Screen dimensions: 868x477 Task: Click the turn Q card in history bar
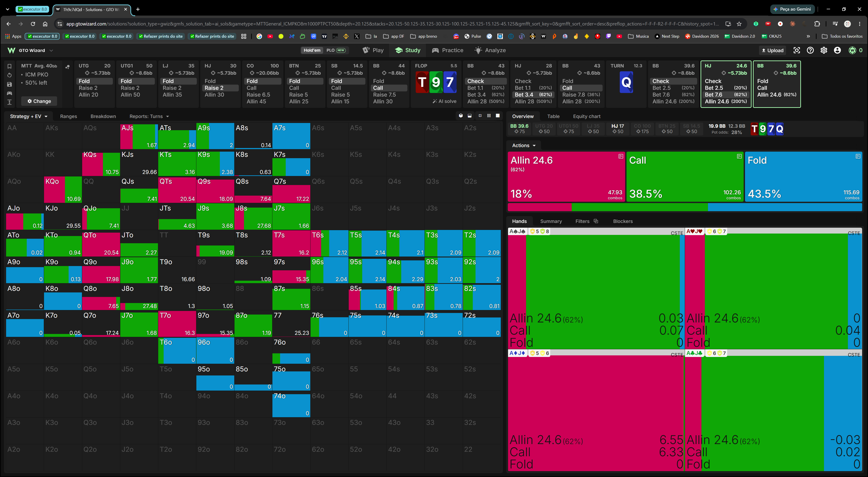click(x=626, y=82)
